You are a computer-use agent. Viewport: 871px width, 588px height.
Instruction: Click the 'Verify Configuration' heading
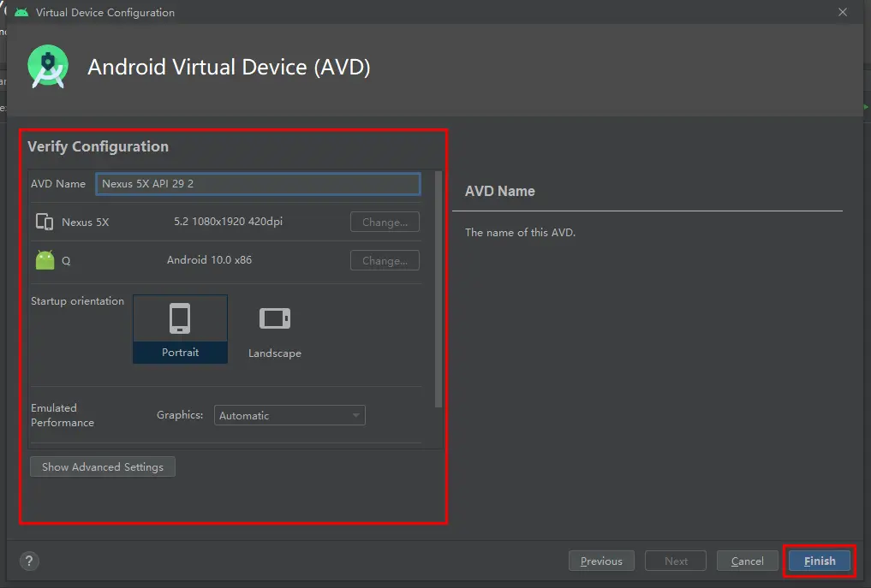tap(98, 146)
